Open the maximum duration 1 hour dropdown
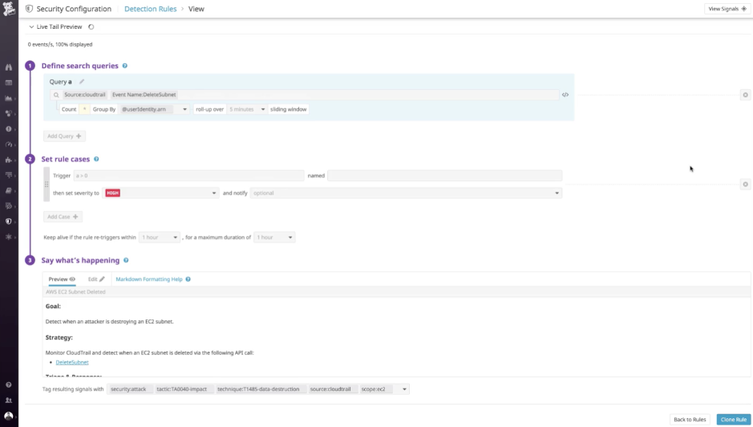 point(274,237)
